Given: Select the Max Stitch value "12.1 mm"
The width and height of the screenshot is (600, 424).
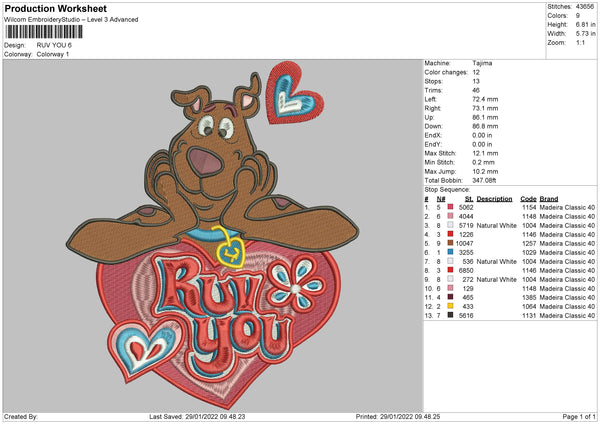Looking at the screenshot, I should [485, 153].
